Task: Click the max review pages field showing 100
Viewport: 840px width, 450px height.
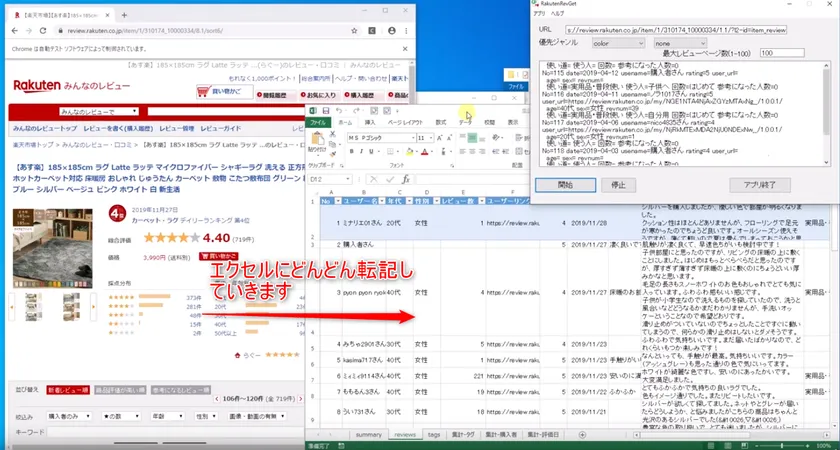Action: [782, 52]
